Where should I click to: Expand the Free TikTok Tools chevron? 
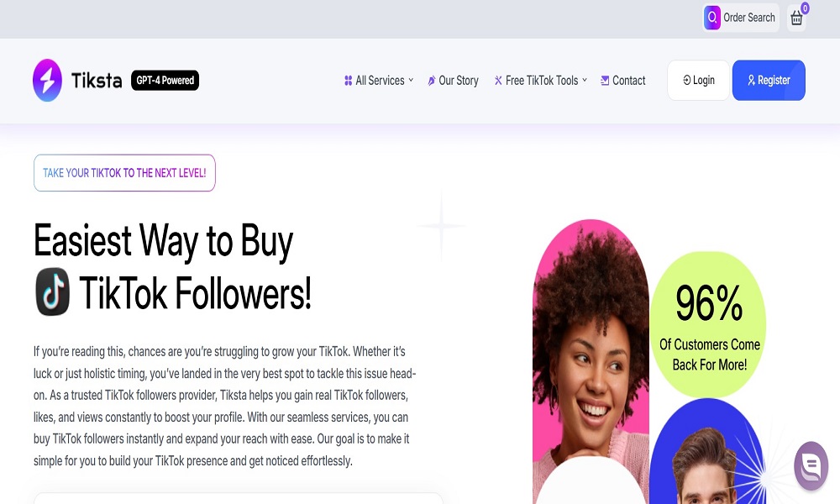pos(585,80)
